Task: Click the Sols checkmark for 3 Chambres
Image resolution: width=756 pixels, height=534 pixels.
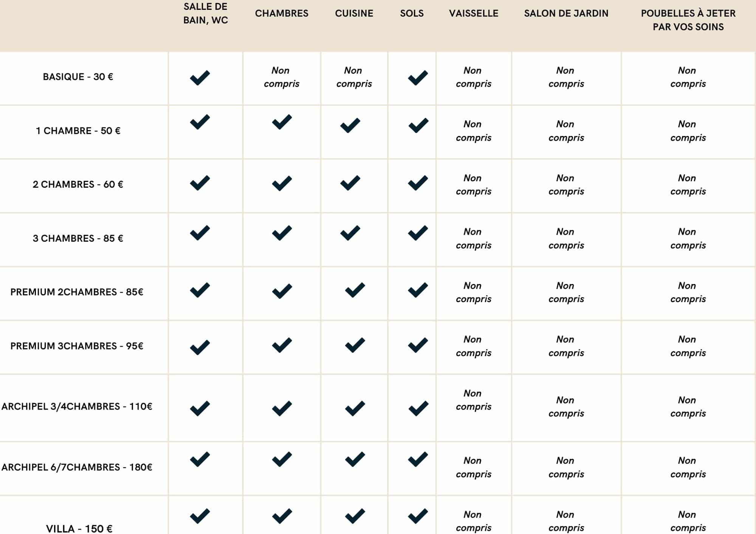Action: click(418, 233)
